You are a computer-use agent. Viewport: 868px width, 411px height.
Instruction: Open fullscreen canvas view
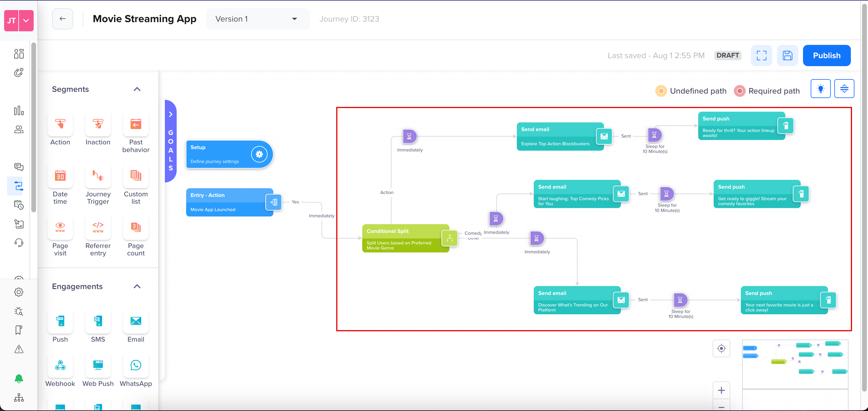[761, 55]
